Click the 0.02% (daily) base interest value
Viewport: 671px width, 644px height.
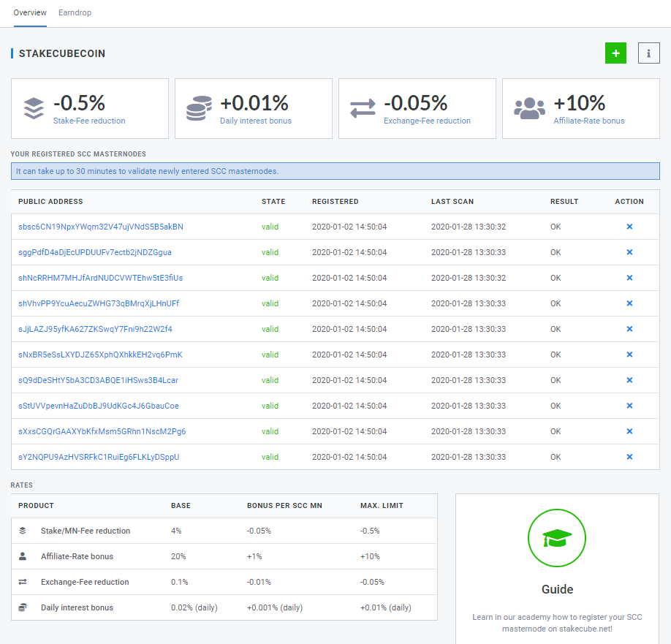coord(194,607)
